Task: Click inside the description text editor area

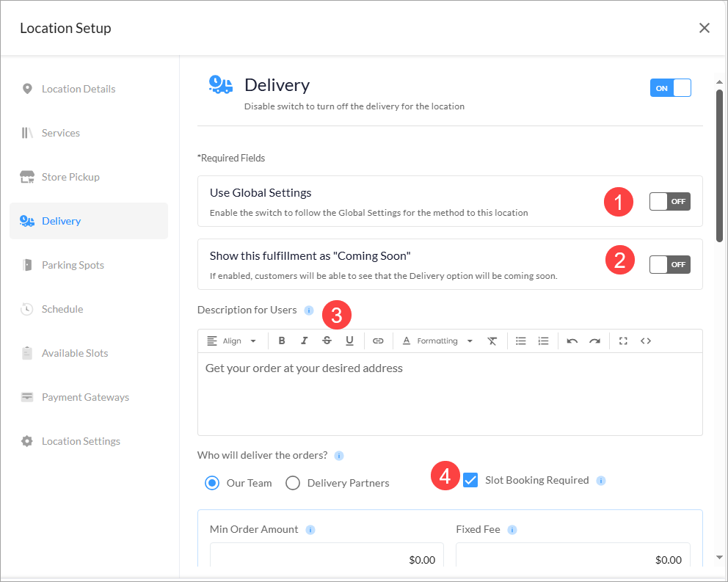Action: (450, 394)
